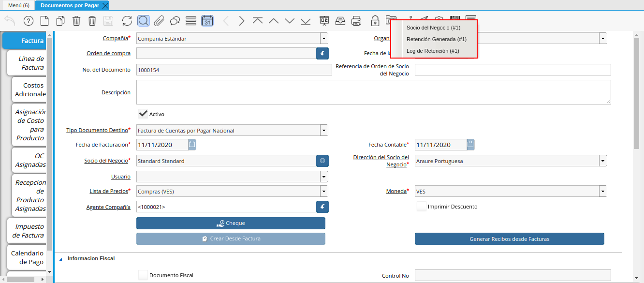Create a new record with the blank page icon

point(44,21)
